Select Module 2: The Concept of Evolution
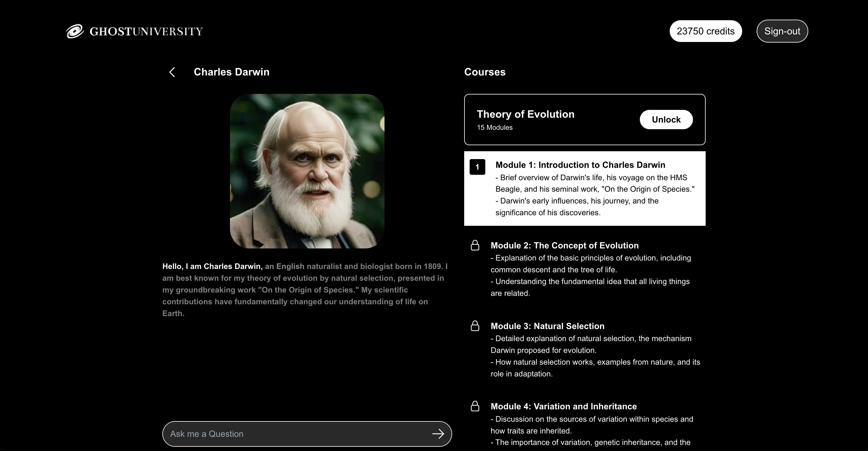 [564, 245]
